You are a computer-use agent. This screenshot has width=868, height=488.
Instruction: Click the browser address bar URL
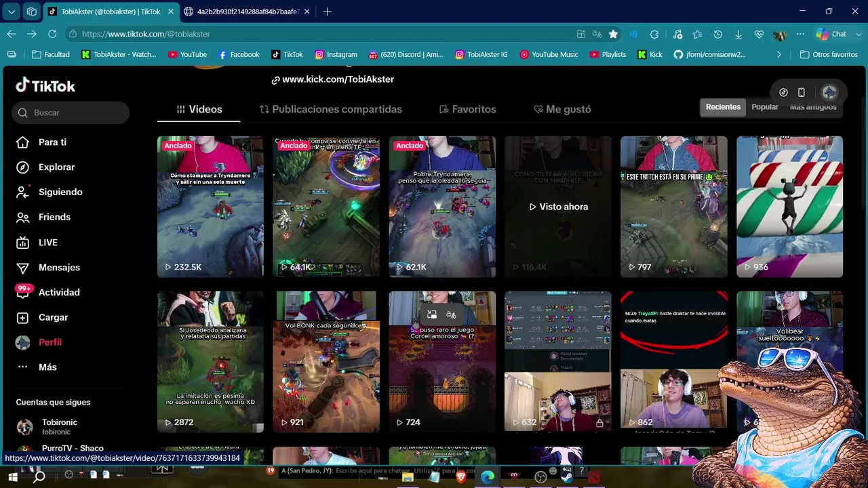(146, 34)
